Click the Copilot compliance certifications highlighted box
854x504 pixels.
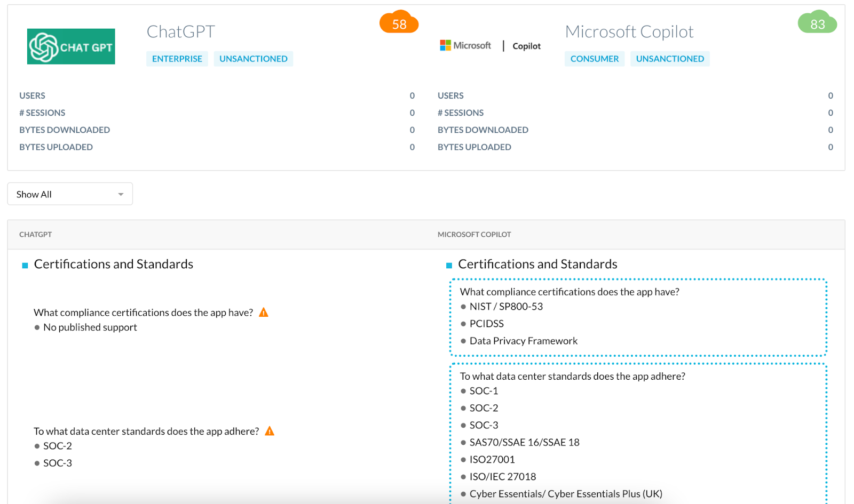(x=638, y=317)
